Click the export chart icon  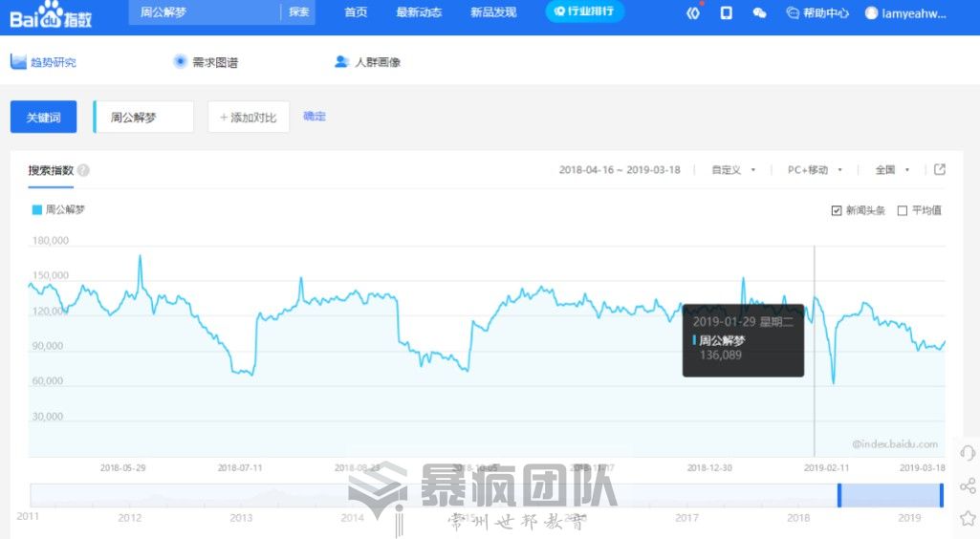point(940,169)
